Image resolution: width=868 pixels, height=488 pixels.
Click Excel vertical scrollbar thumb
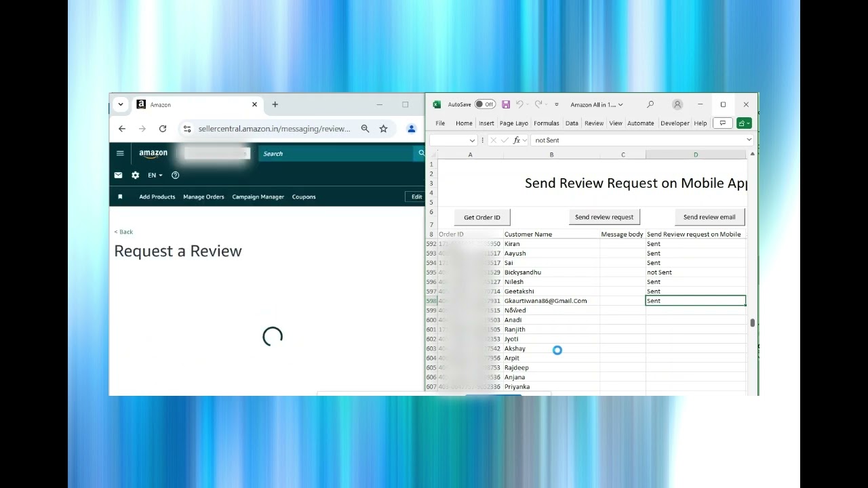(x=752, y=323)
